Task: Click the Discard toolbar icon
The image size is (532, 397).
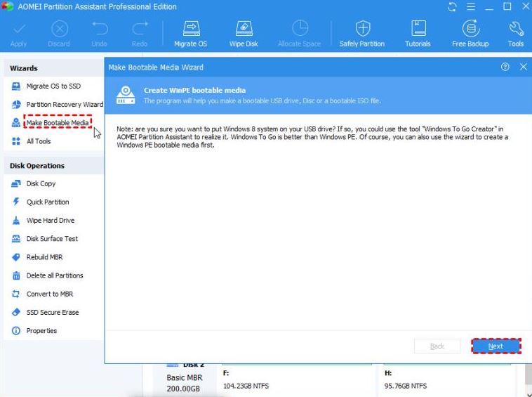Action: point(60,29)
